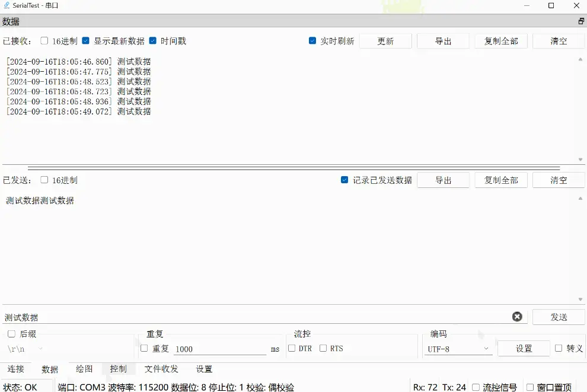
Task: Enable the 重复 repeat checkbox
Action: coord(144,348)
